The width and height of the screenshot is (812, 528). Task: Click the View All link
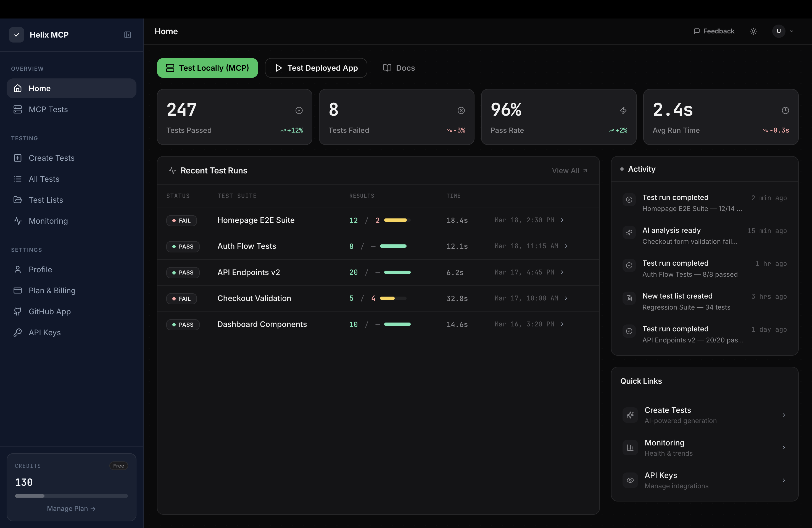pos(569,171)
